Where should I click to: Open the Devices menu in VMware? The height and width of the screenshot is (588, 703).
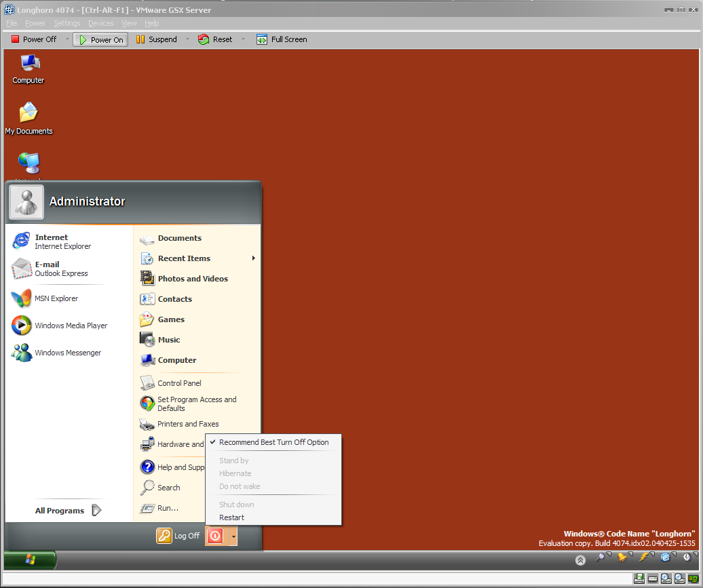[101, 23]
